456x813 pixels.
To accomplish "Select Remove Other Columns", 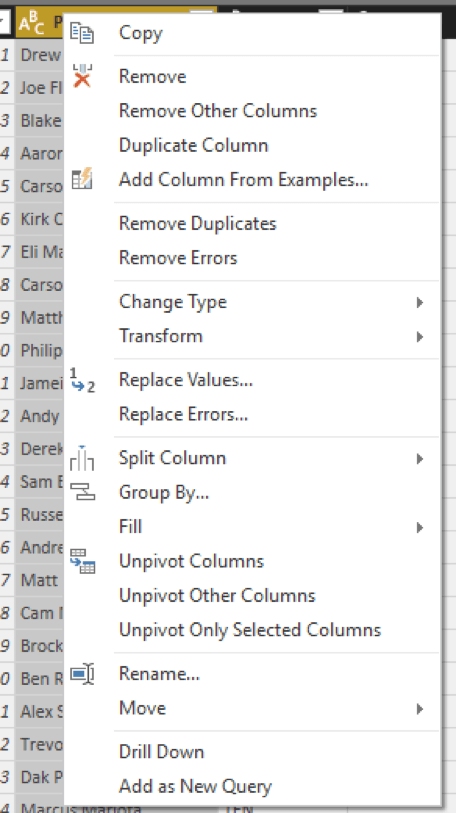I will [218, 110].
